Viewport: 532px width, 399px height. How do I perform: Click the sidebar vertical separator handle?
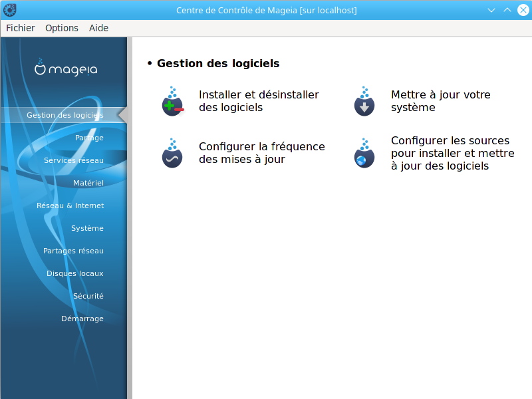(130, 218)
